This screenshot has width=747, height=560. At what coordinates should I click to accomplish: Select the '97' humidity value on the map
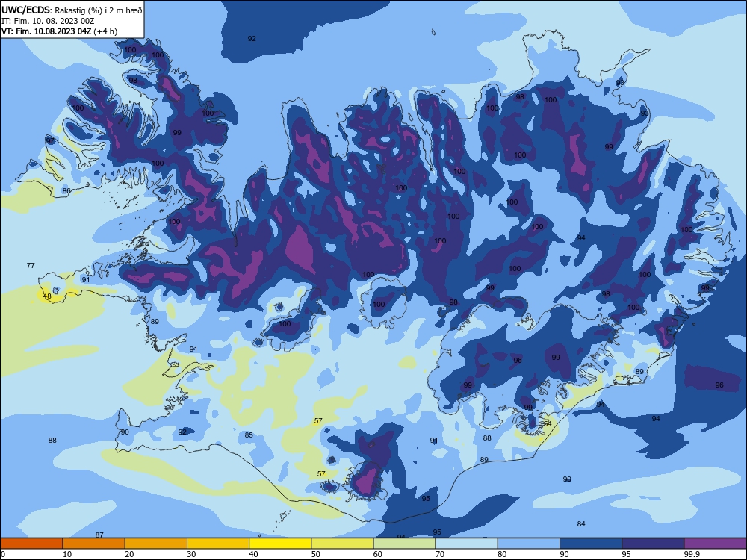tap(51, 141)
